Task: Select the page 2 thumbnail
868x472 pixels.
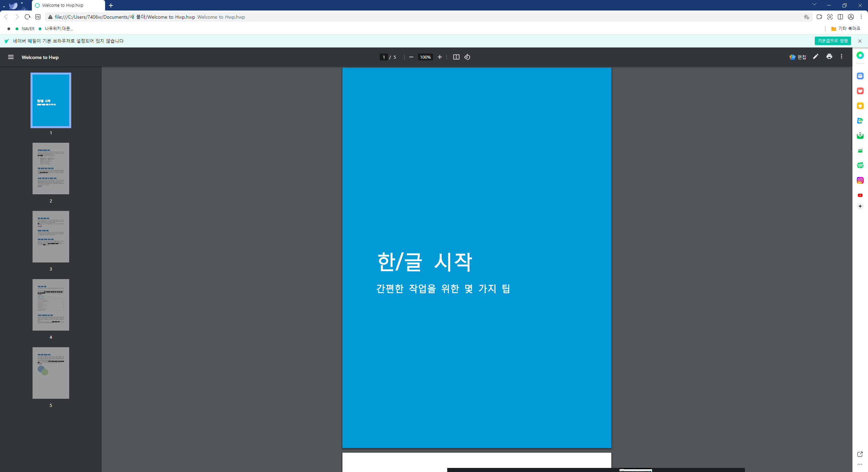Action: click(x=51, y=169)
